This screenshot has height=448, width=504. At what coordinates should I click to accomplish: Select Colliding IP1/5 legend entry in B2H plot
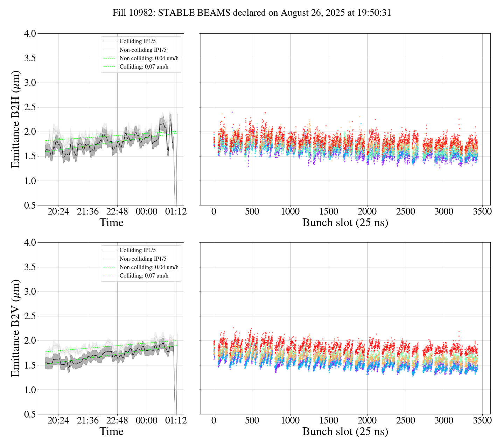[x=137, y=41]
